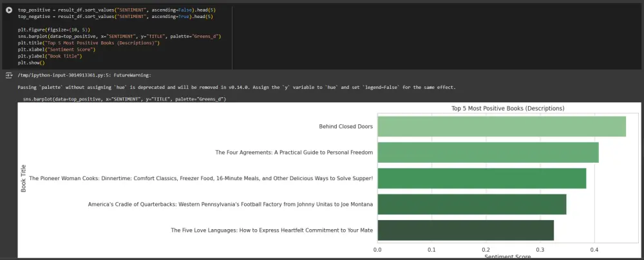Click the sns.barplot line in the code editor
The height and width of the screenshot is (260, 644).
pyautogui.click(x=120, y=36)
